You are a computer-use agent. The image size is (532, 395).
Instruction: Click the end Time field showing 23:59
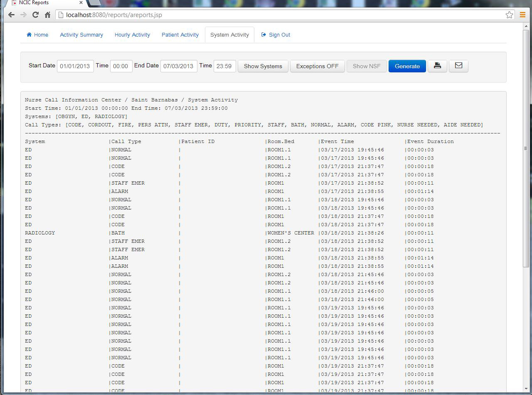(224, 66)
